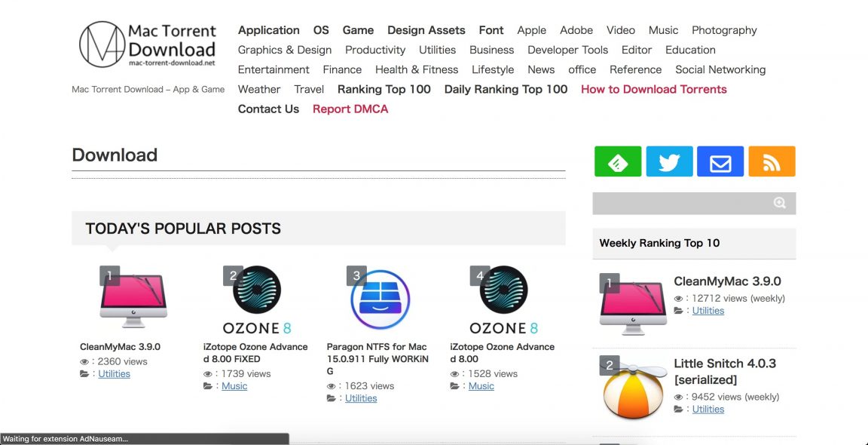Go to the office category
868x445 pixels.
pyautogui.click(x=582, y=70)
